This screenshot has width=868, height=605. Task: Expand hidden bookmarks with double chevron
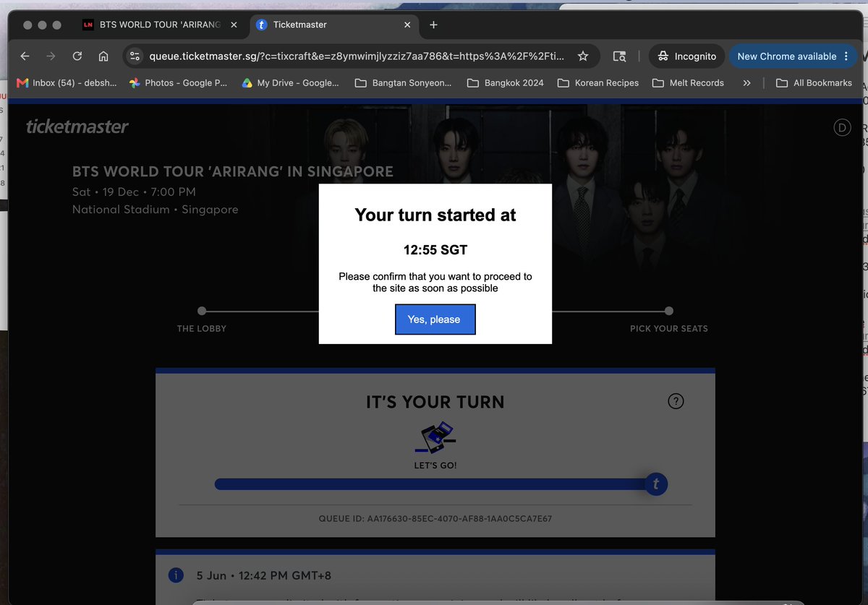pyautogui.click(x=746, y=83)
